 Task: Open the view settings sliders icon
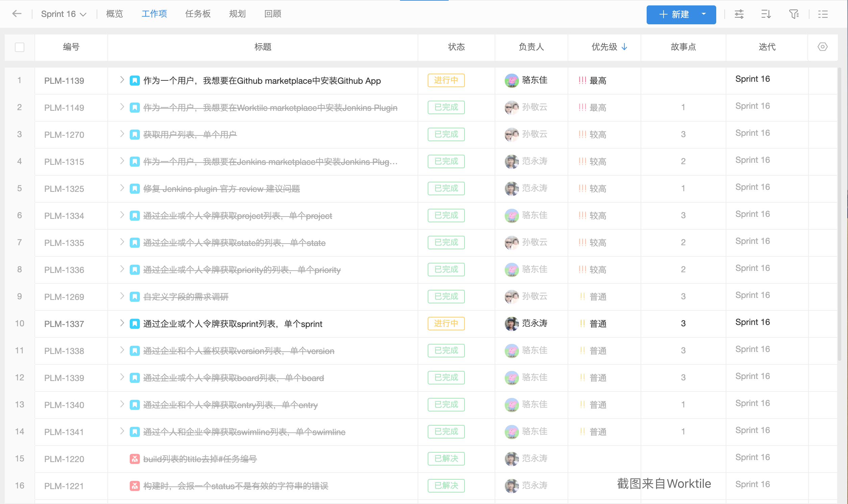(x=739, y=14)
